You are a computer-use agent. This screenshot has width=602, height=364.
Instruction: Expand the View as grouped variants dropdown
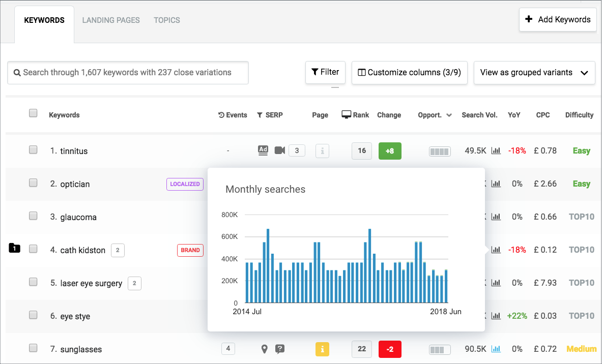point(534,73)
